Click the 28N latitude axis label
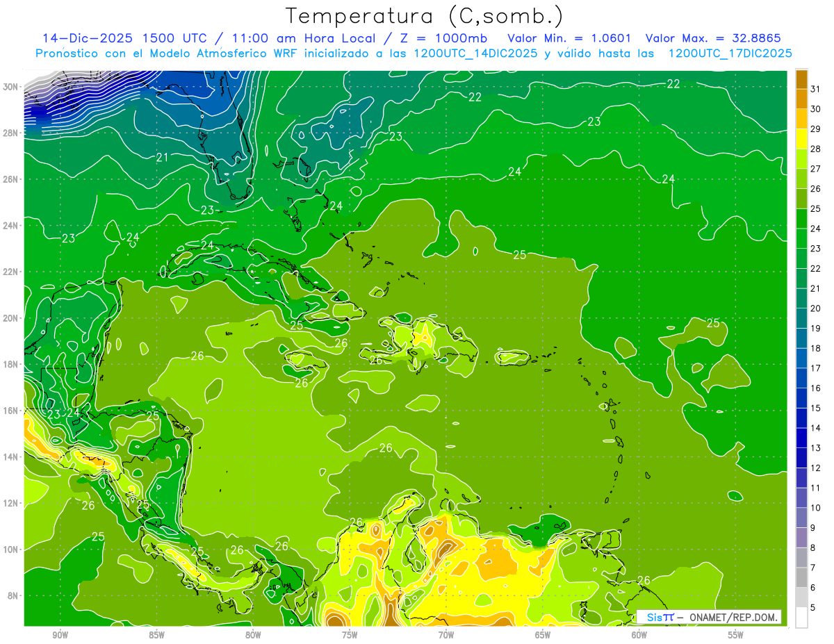834x644 pixels. [10, 133]
